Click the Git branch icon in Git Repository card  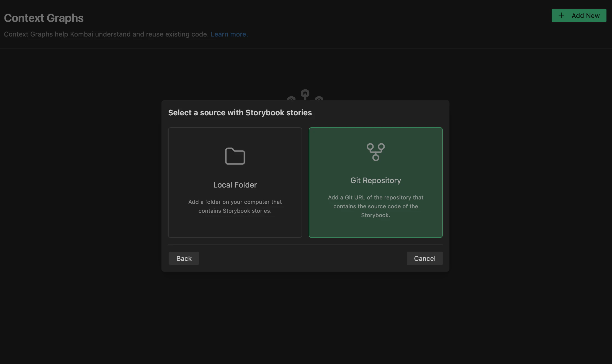point(376,152)
